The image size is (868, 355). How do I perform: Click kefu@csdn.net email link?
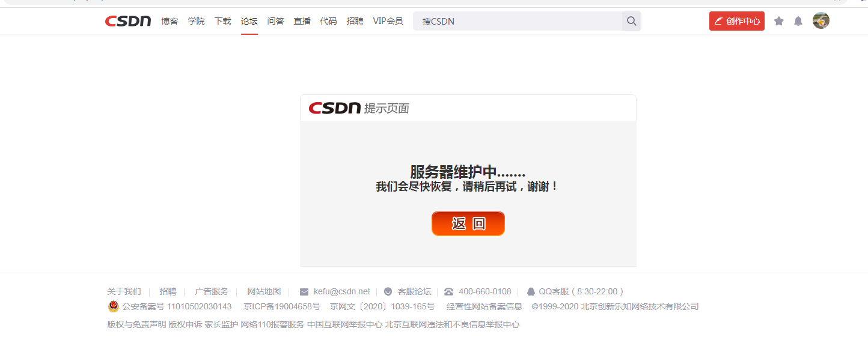click(342, 291)
